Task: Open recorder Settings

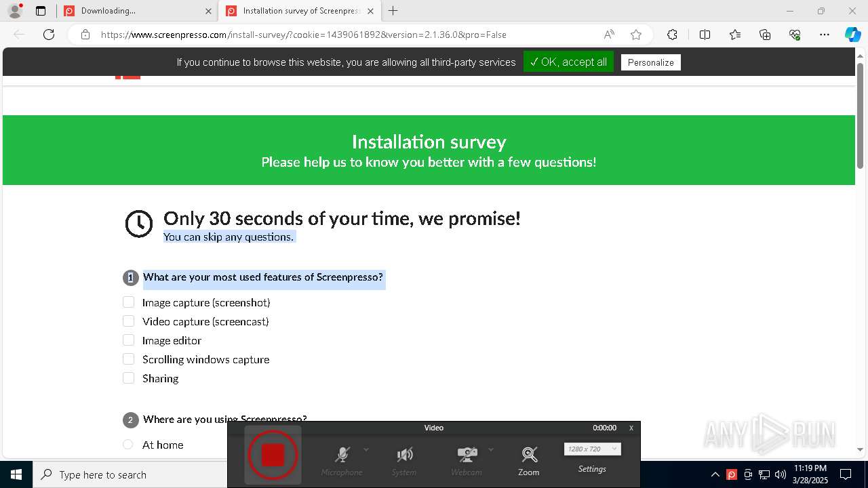Action: [592, 469]
